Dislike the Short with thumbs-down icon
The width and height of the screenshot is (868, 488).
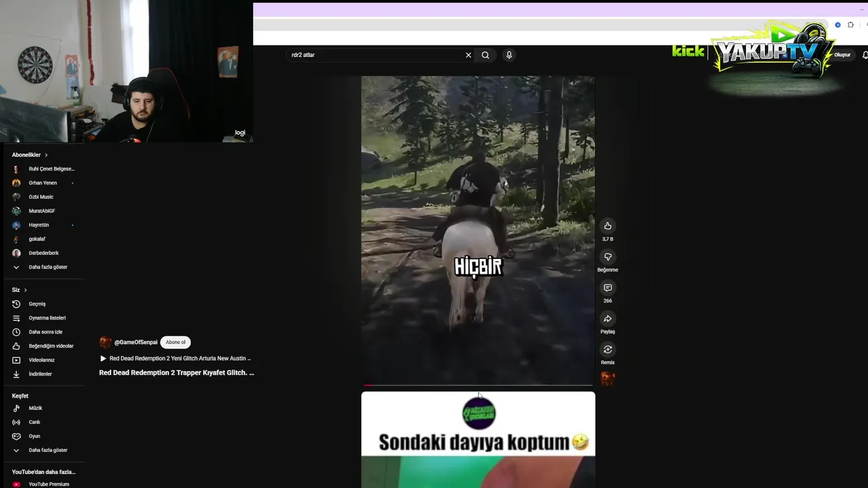click(608, 257)
